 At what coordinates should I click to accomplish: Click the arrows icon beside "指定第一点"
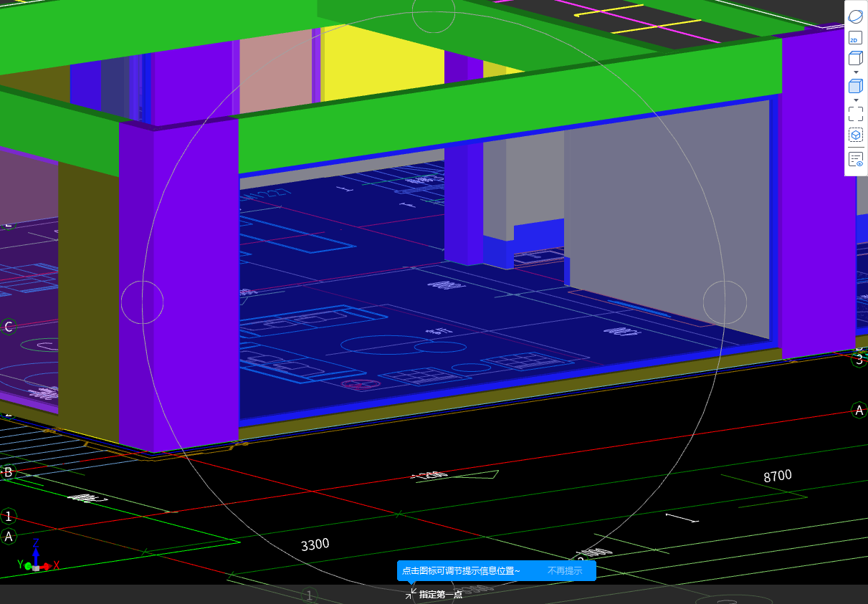(x=411, y=595)
